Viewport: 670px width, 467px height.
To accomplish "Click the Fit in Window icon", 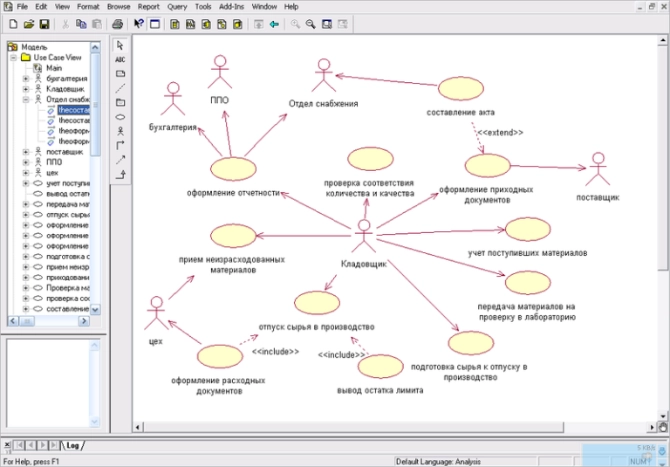I will 327,24.
